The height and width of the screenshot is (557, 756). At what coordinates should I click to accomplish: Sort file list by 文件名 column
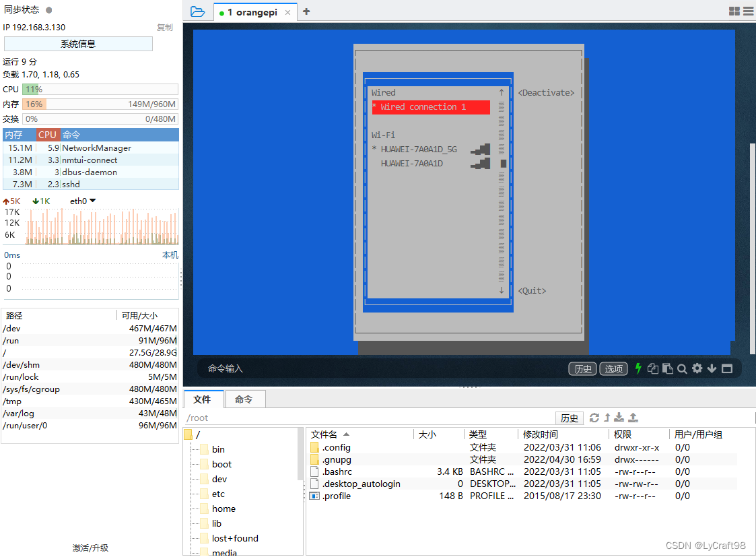[329, 434]
